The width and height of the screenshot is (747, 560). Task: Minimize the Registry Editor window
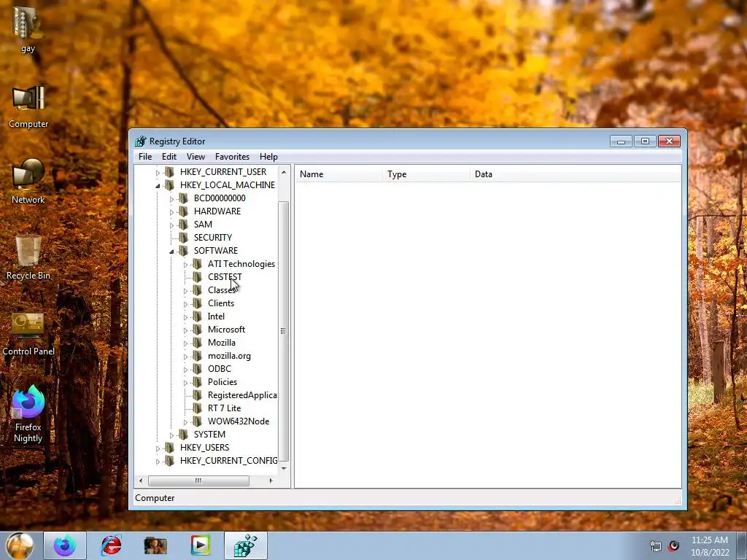tap(621, 141)
